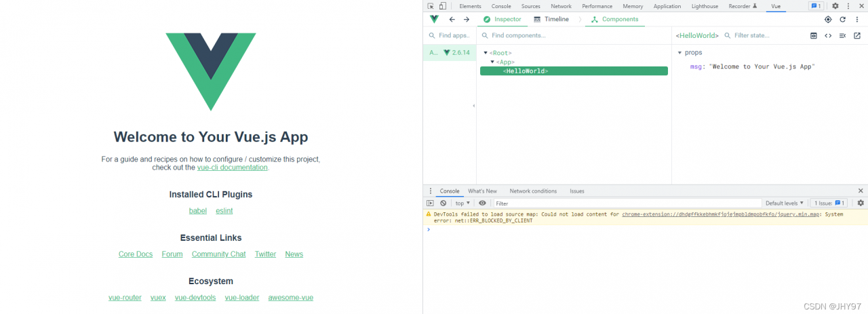Open the Recorder tab
The height and width of the screenshot is (314, 868).
(x=743, y=6)
